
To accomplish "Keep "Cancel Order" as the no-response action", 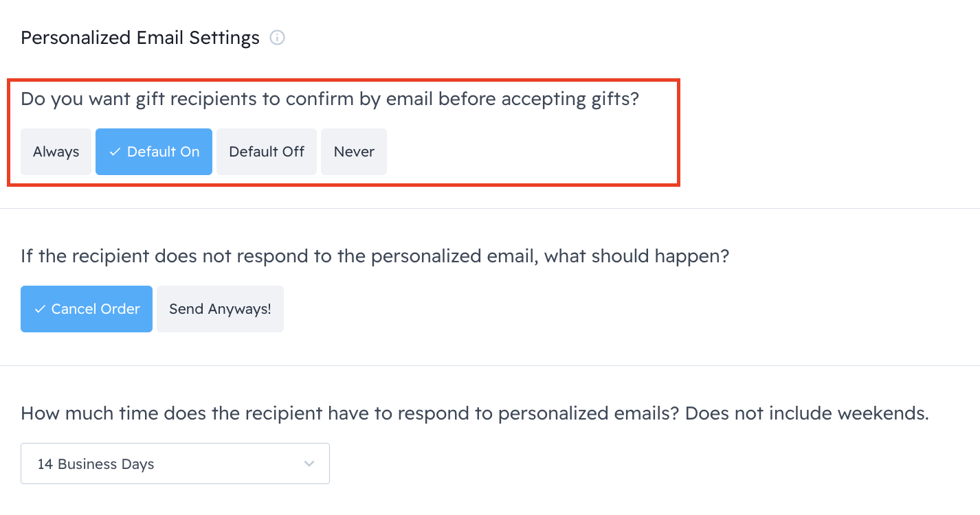I will (x=87, y=309).
